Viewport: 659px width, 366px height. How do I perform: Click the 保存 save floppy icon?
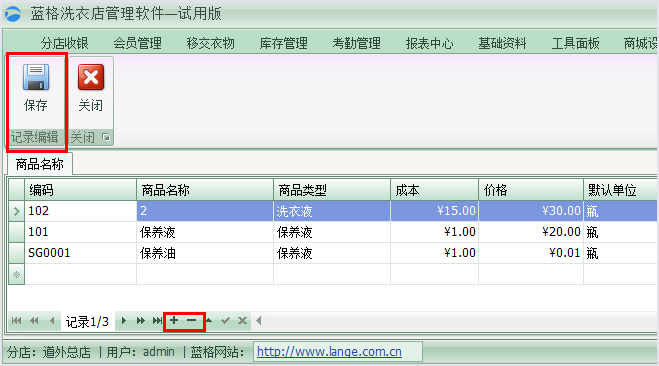pyautogui.click(x=36, y=77)
